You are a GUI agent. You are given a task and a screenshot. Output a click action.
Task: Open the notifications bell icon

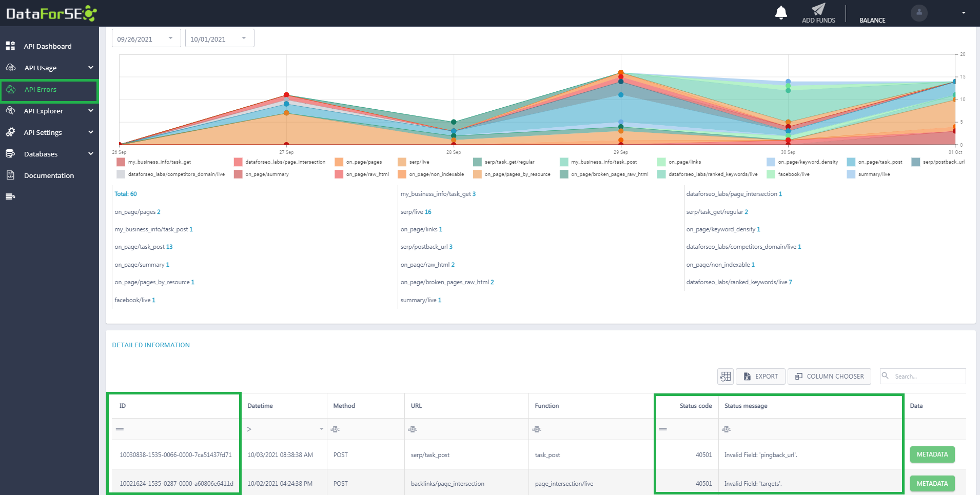(x=781, y=12)
